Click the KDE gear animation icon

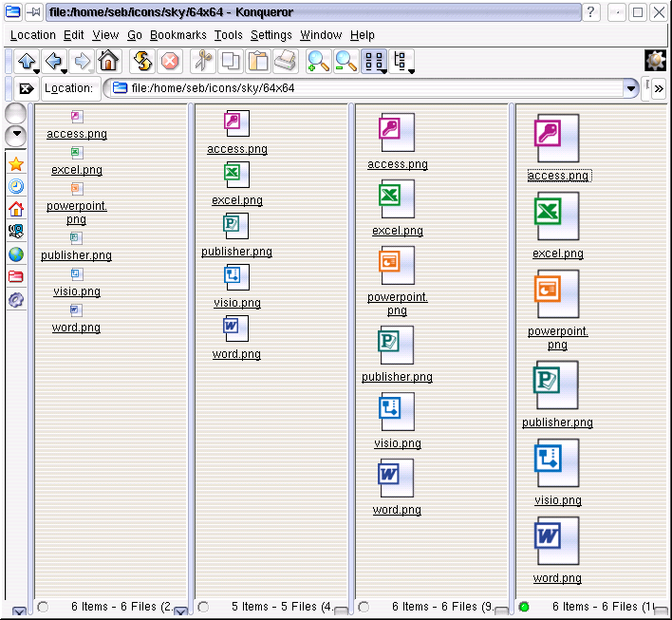[x=655, y=61]
